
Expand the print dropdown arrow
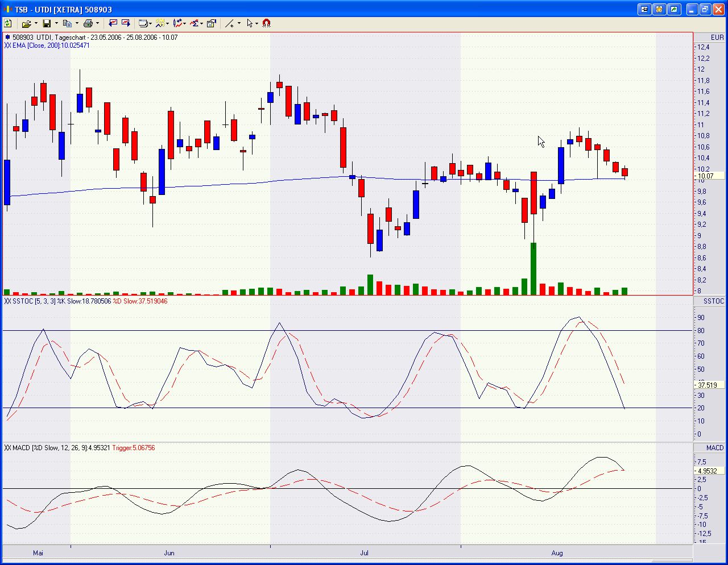click(97, 23)
